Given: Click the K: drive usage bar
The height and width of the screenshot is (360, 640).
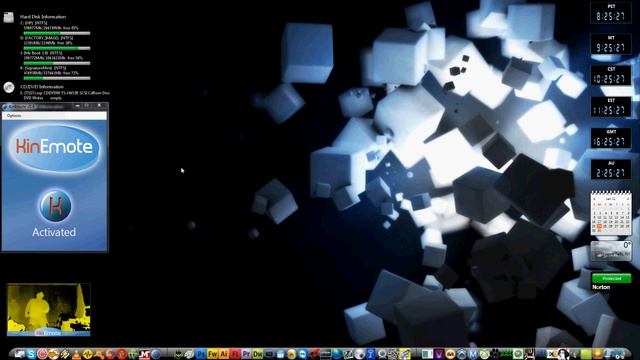Looking at the screenshot, I should pyautogui.click(x=57, y=78).
